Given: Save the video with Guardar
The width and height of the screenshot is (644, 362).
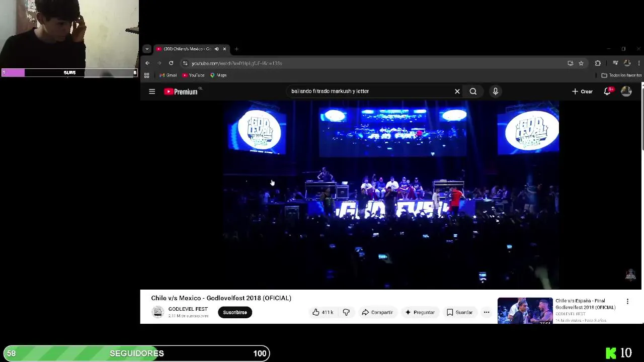Looking at the screenshot, I should coord(460,312).
